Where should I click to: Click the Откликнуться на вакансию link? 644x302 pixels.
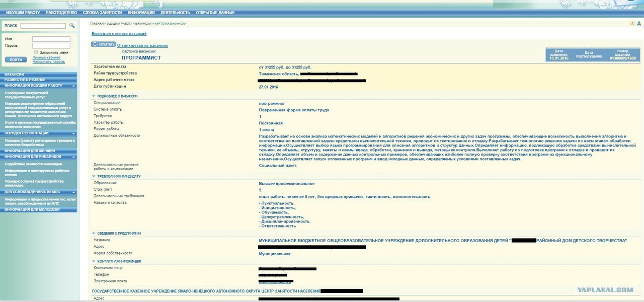point(139,46)
